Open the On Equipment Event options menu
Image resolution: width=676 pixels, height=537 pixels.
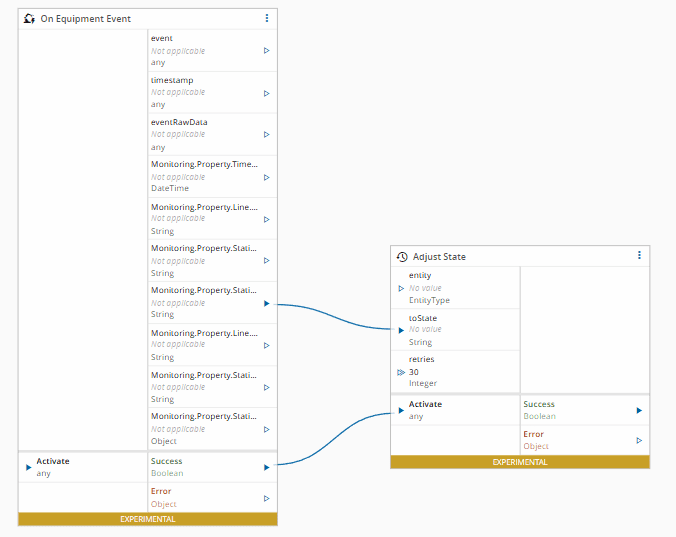tap(266, 18)
